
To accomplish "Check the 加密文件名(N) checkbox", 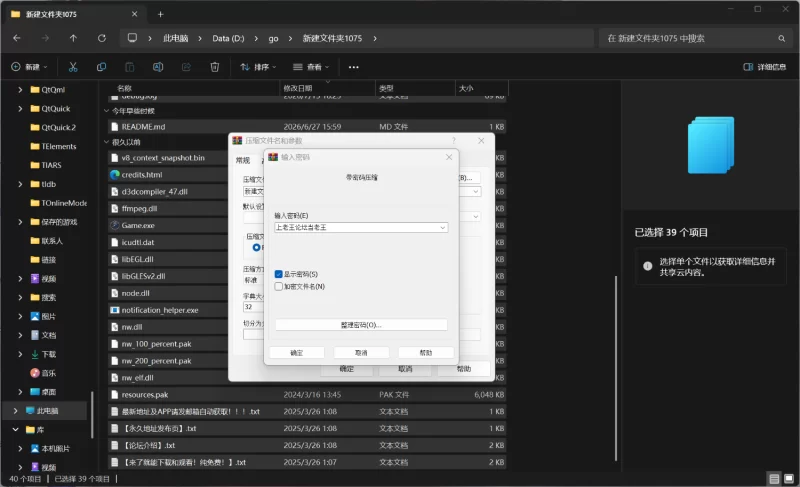I will pos(279,286).
